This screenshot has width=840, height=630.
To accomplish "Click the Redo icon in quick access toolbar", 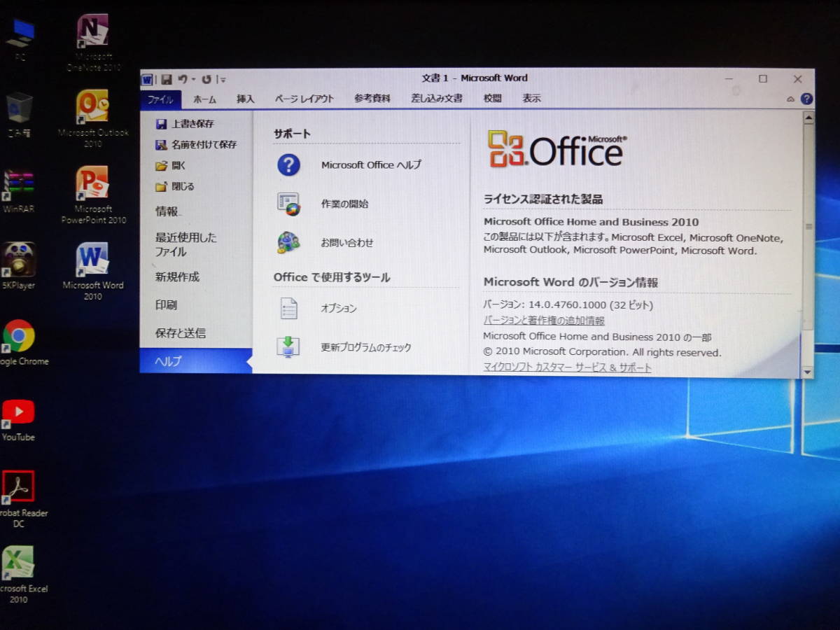I will pyautogui.click(x=206, y=79).
